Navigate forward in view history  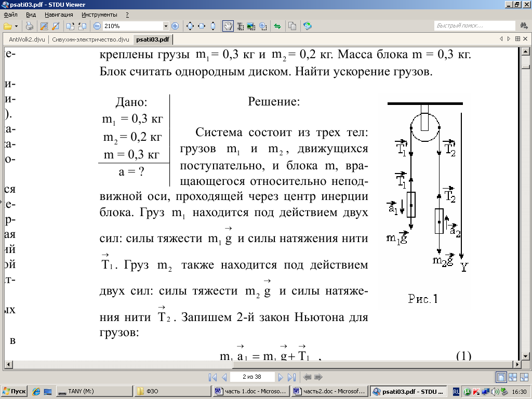pos(318,377)
